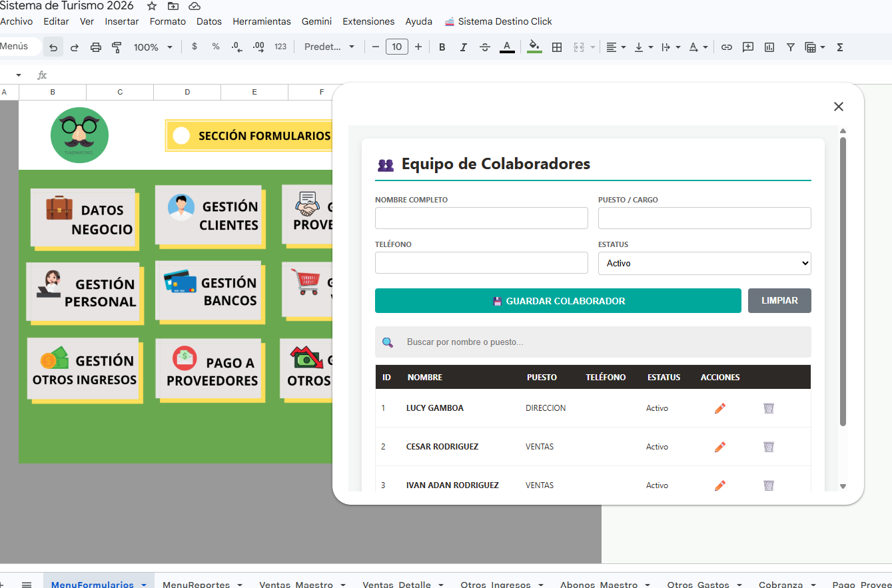
Task: Open the functions sigma icon
Action: coord(840,47)
